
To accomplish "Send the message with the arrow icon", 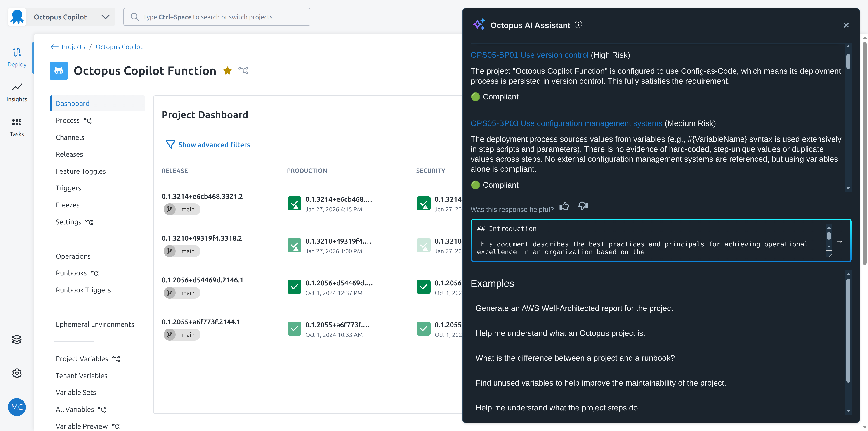I will pos(840,241).
